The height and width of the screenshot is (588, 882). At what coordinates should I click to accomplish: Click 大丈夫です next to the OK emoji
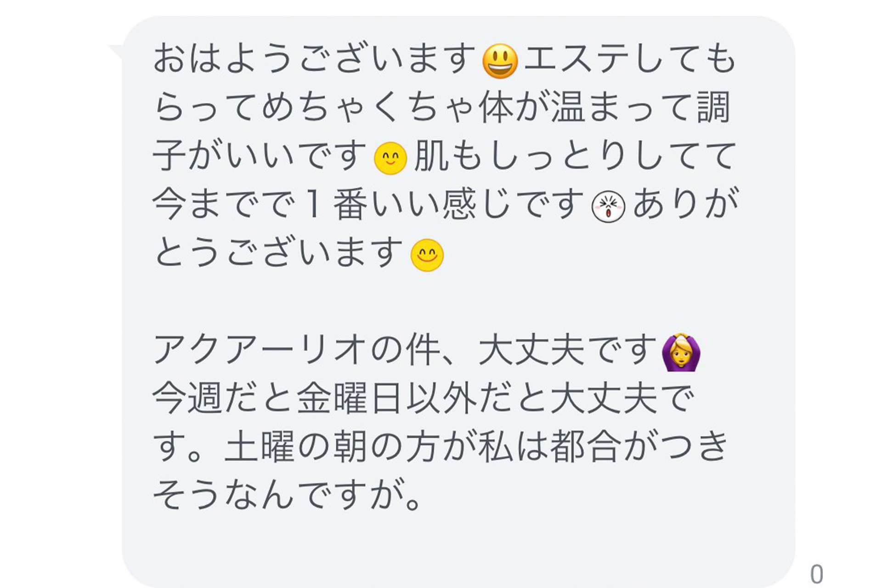(x=567, y=350)
